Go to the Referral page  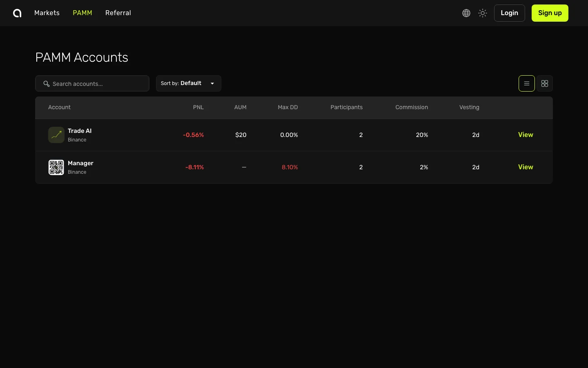click(x=118, y=13)
